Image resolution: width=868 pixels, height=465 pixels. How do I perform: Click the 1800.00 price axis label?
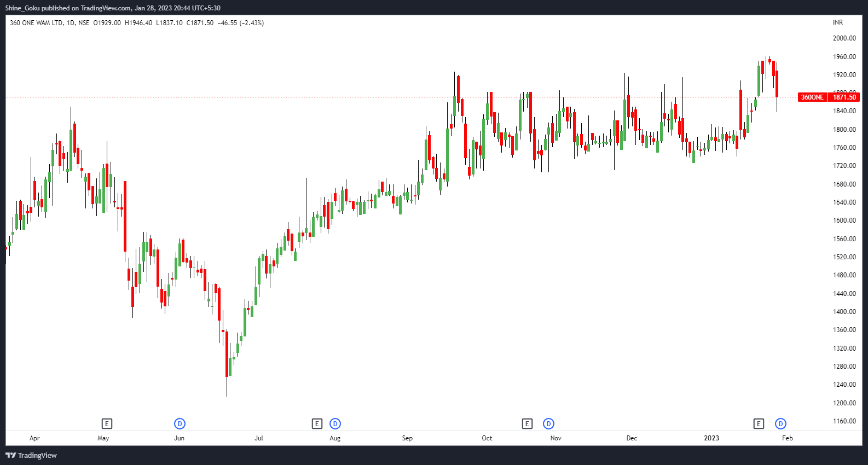[844, 130]
